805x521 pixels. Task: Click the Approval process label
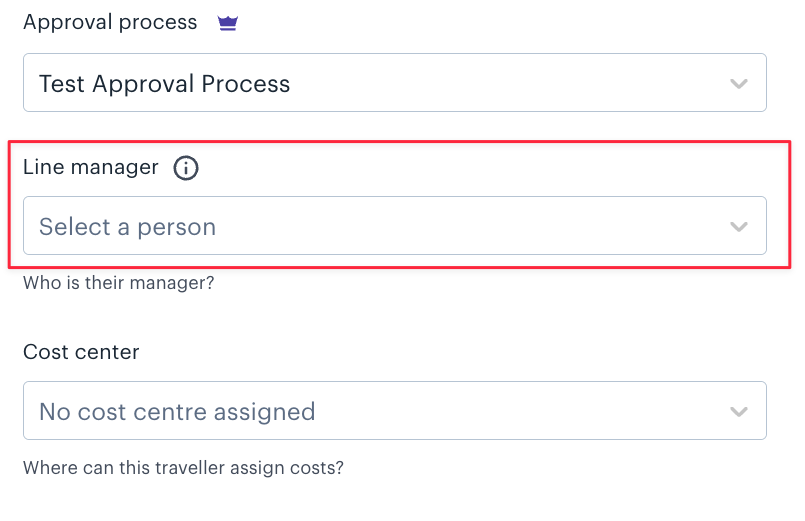(x=110, y=23)
